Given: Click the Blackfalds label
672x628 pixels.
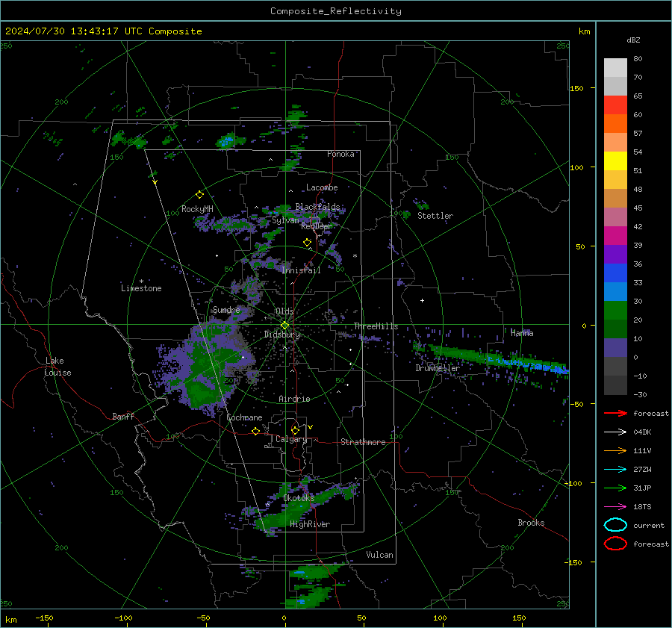Looking at the screenshot, I should click(x=317, y=207).
